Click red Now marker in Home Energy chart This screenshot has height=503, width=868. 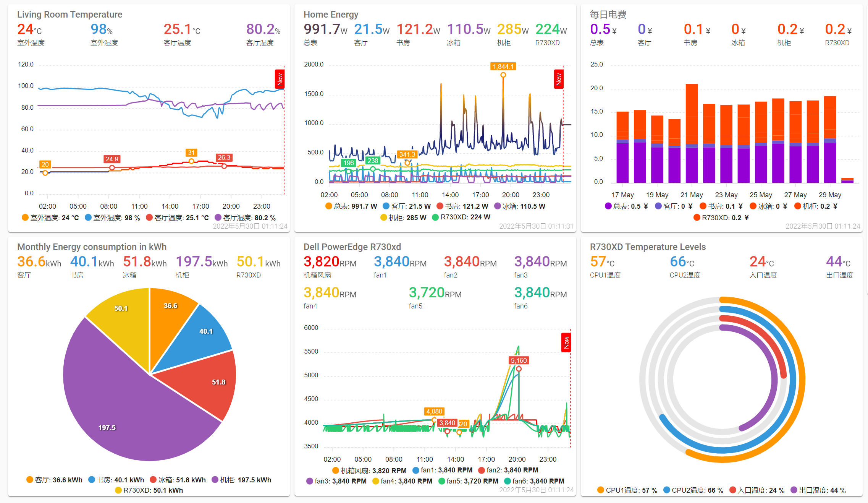tap(559, 80)
